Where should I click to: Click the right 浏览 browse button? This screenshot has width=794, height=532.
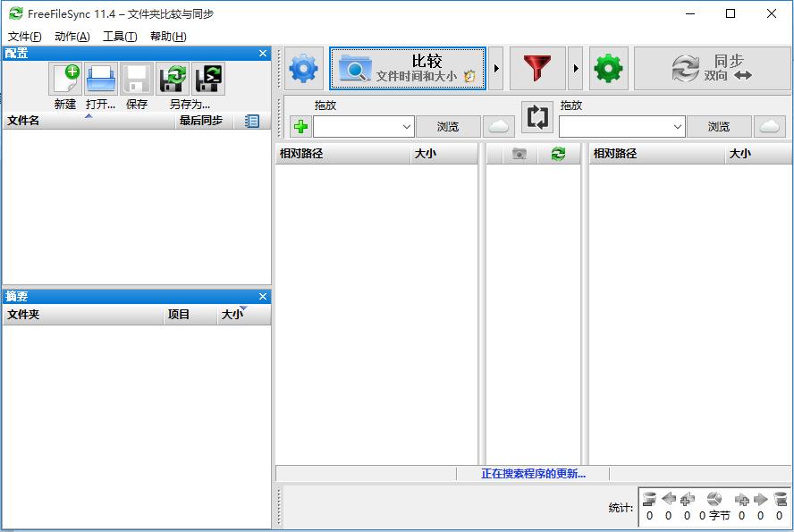[x=719, y=127]
